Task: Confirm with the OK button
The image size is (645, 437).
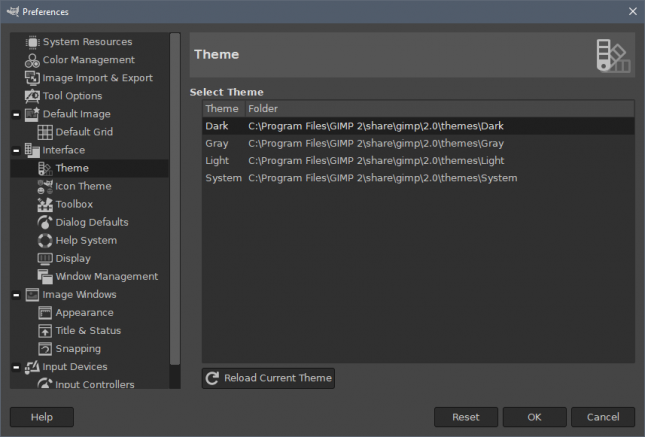Action: [534, 417]
